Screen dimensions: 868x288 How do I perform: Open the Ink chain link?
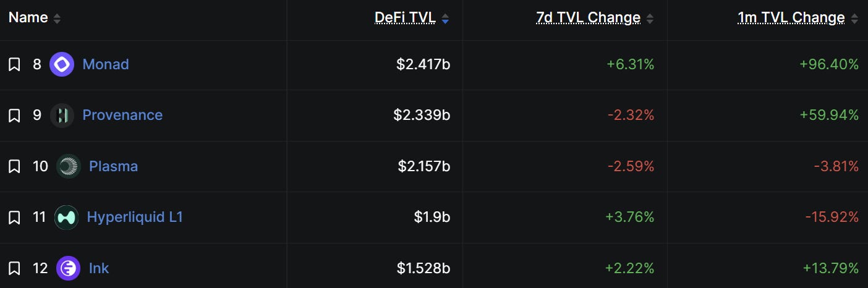(99, 268)
